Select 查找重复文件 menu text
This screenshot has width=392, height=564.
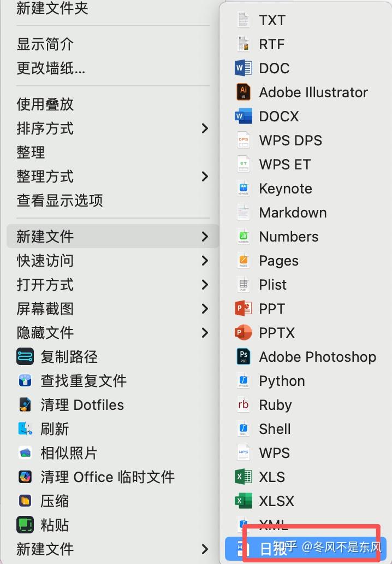(x=84, y=381)
